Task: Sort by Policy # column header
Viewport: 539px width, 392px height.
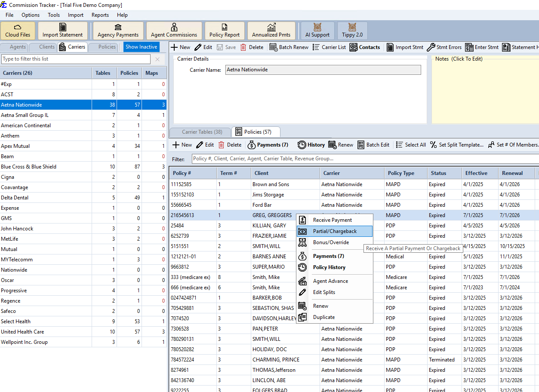Action: coord(193,173)
